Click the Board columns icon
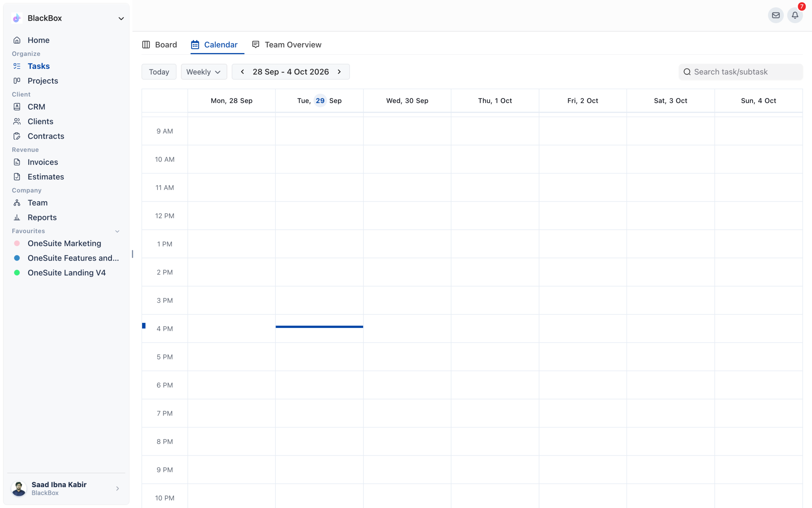The width and height of the screenshot is (812, 508). tap(146, 45)
